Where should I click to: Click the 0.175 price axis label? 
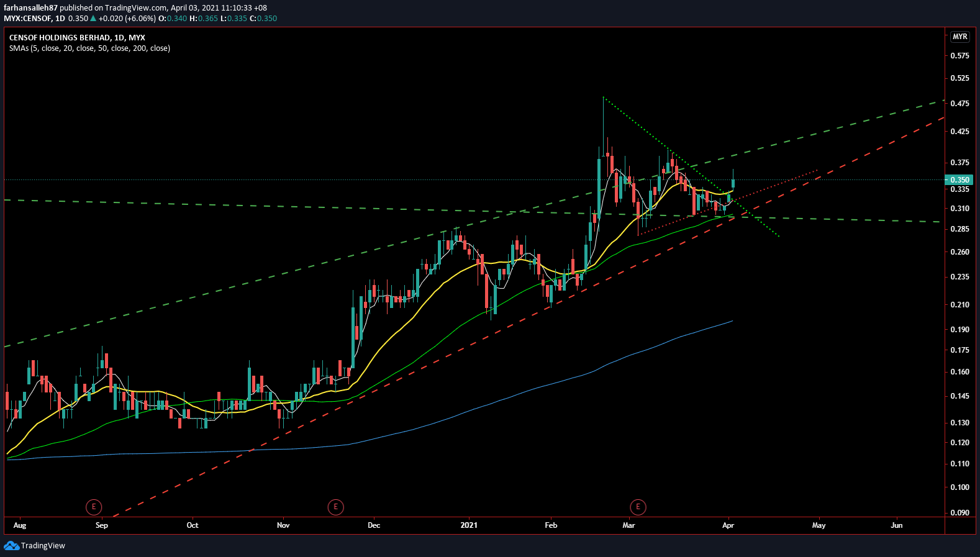(960, 350)
